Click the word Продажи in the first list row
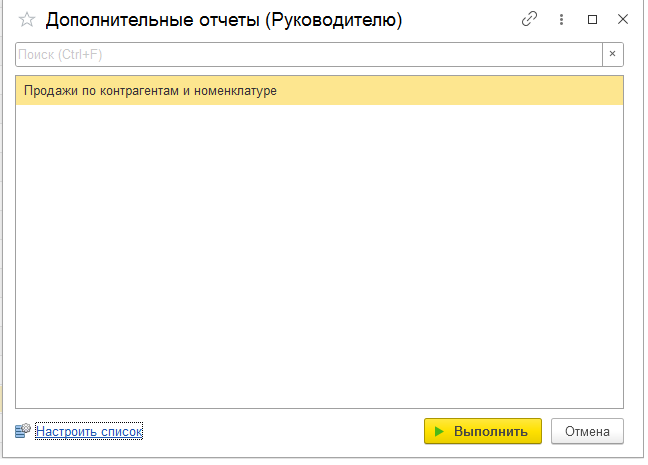648x465 pixels. [51, 91]
